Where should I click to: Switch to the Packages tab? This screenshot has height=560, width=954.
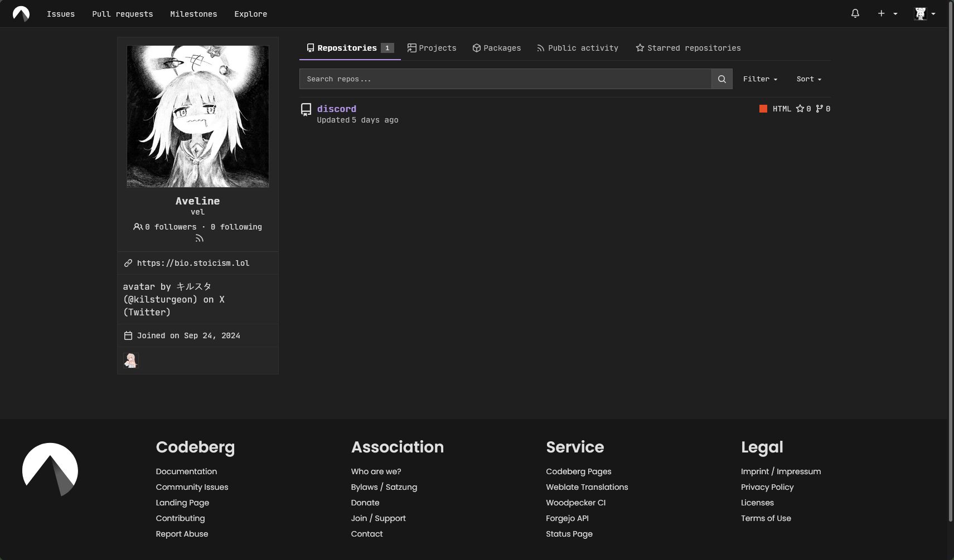point(497,48)
